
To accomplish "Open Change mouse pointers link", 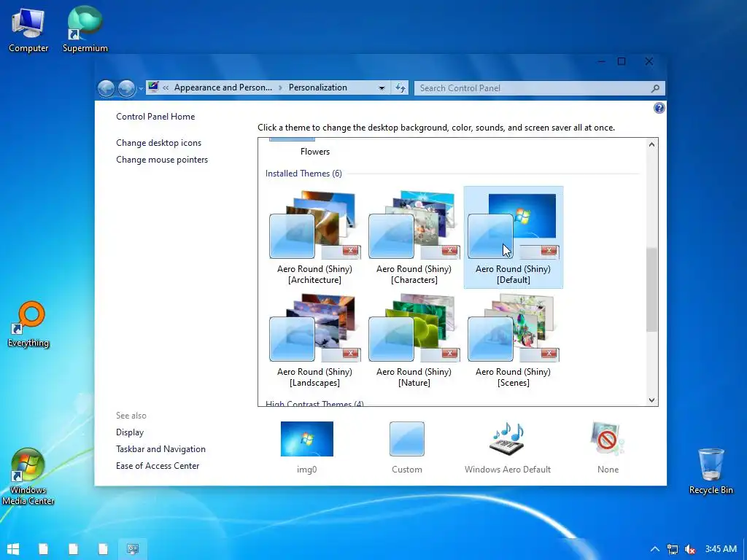I will pos(162,160).
